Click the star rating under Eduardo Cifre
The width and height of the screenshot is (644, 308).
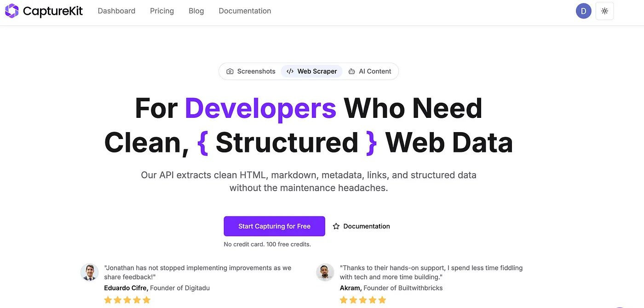coord(127,300)
